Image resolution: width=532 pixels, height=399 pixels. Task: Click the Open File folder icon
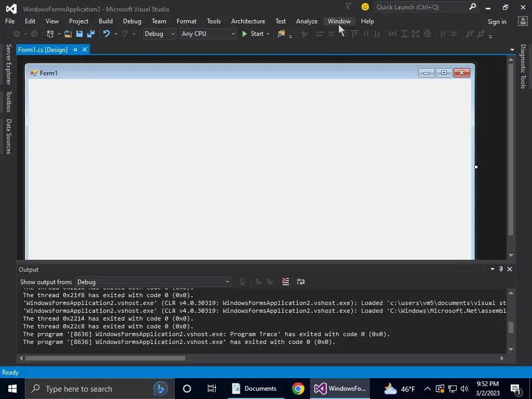point(68,34)
